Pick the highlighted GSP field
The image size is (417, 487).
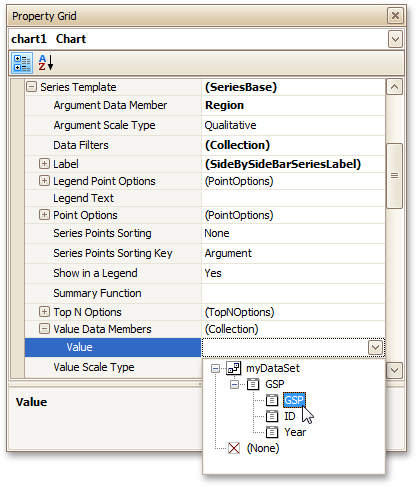294,400
